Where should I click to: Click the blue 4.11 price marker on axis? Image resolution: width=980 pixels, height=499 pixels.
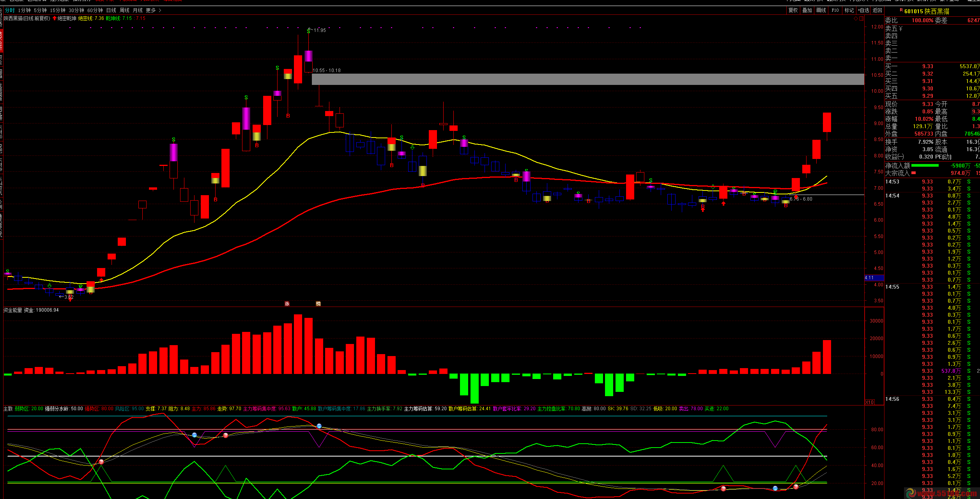click(874, 278)
